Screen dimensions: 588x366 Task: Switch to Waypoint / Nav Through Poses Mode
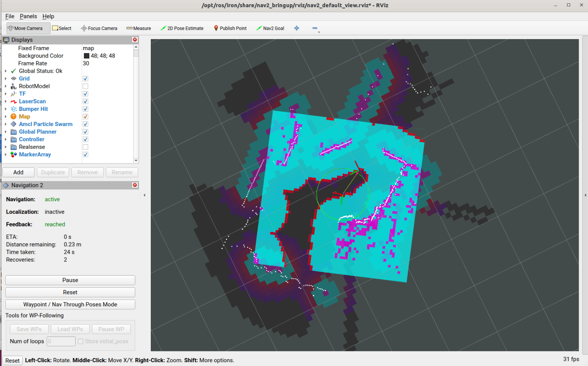(x=70, y=305)
